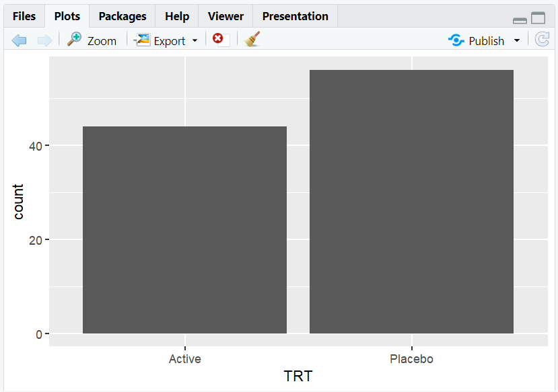Click the Zoom button label
Viewport: 558px width, 392px height.
click(102, 41)
